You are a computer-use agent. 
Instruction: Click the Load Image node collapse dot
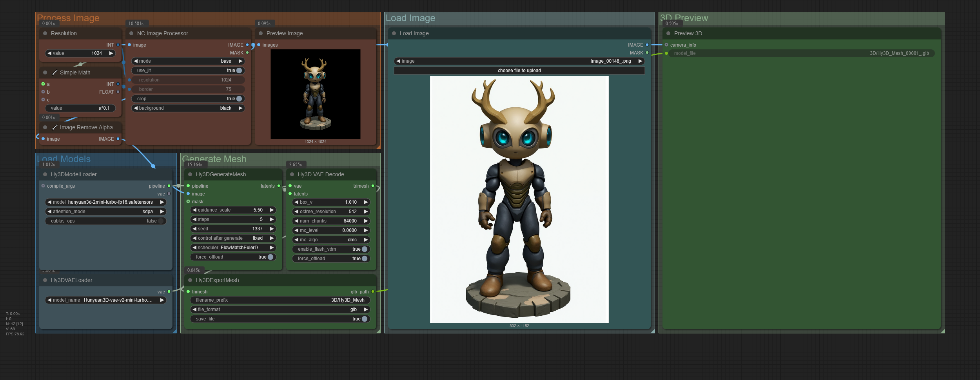(x=394, y=33)
